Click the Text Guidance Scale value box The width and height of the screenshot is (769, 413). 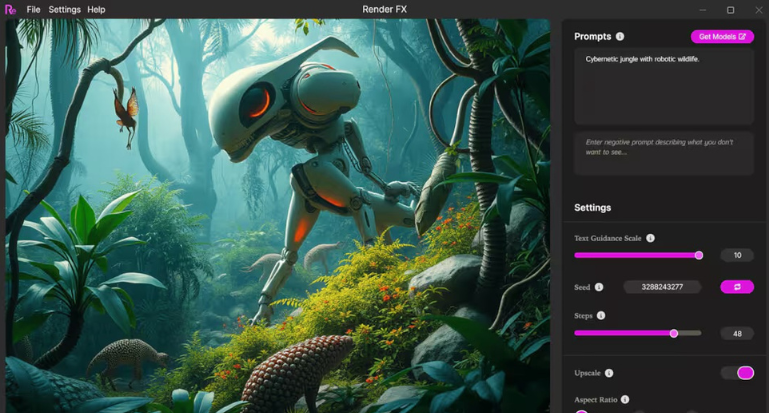(x=737, y=255)
